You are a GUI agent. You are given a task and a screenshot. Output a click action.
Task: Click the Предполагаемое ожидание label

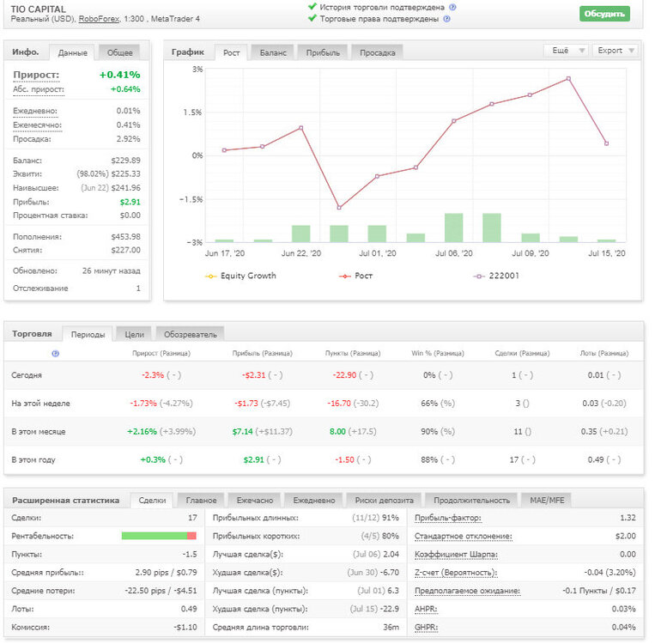coord(467,591)
